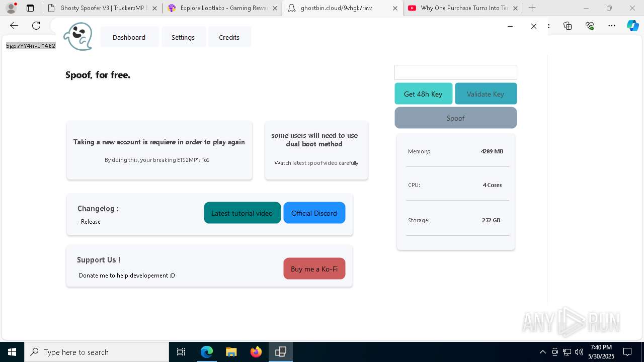Click the Support Us ! heading
Image resolution: width=644 pixels, height=362 pixels.
[x=99, y=260]
